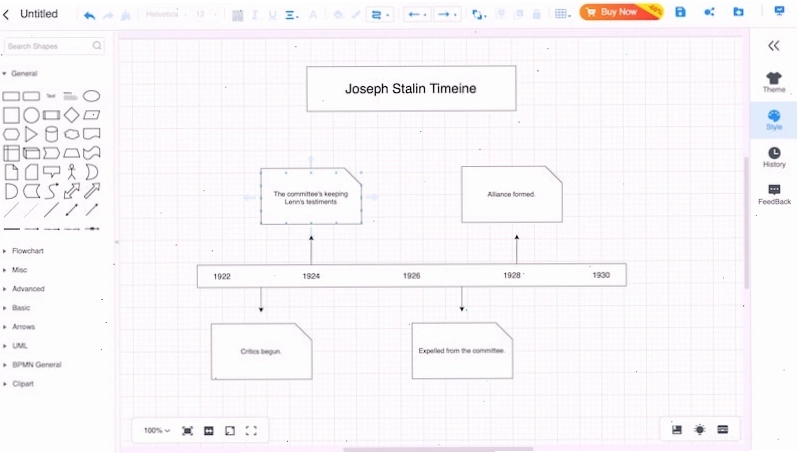Select the "Expelled from the committee." note
This screenshot has height=454, width=798.
tap(462, 351)
